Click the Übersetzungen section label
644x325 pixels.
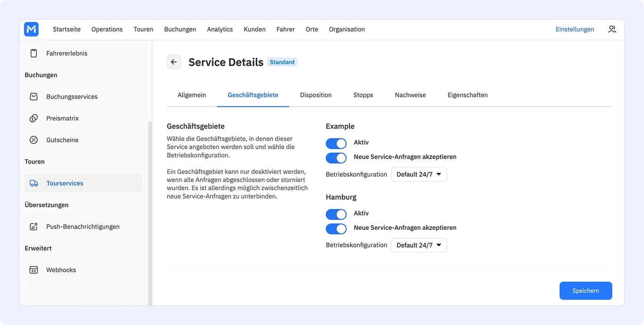tap(47, 205)
